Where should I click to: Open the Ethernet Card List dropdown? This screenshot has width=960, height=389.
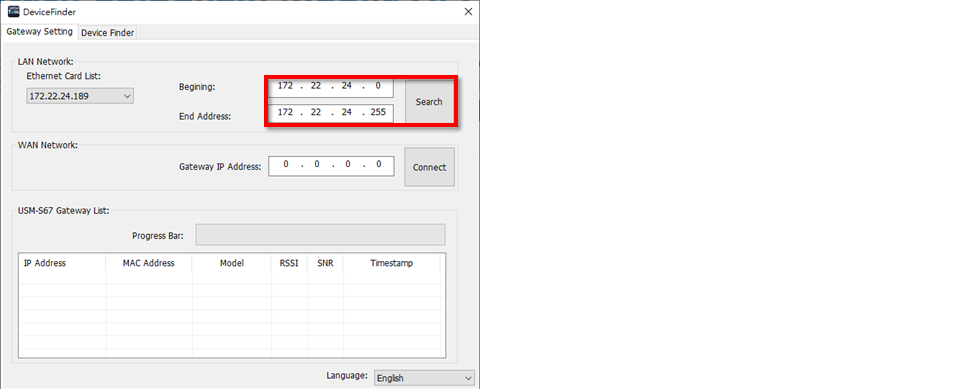tap(80, 96)
